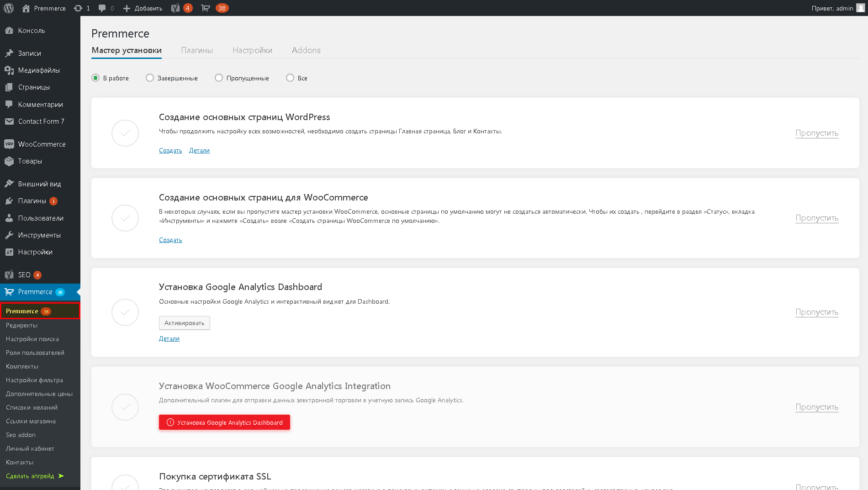Click Сделать апгрейд upgrade link
Image resolution: width=868 pixels, height=490 pixels.
35,476
